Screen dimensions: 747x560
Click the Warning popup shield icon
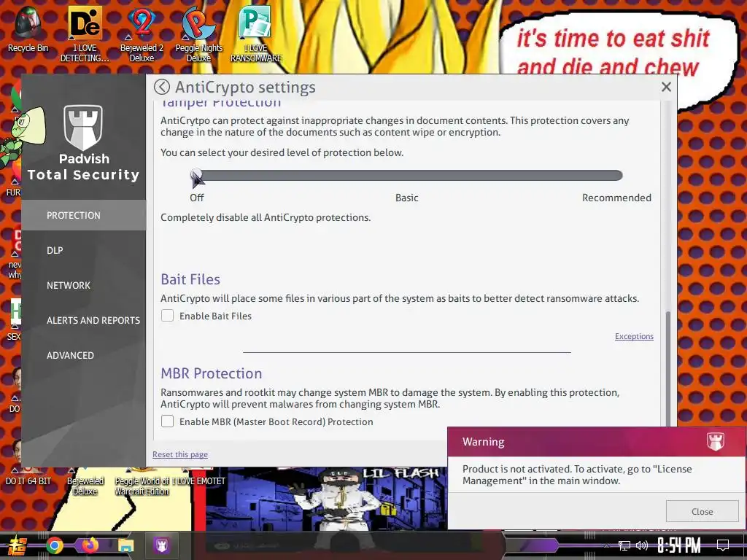715,441
